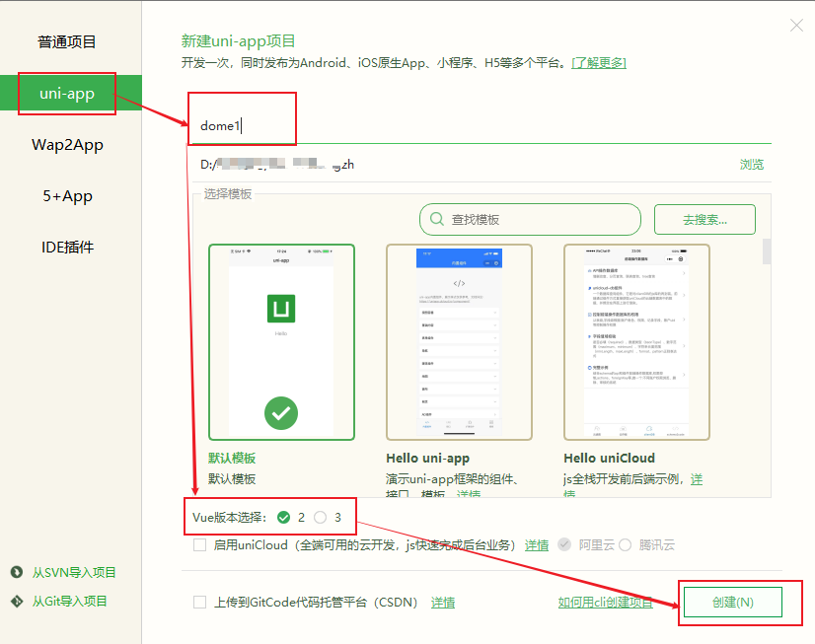Open 如何用cli创建项目 link
This screenshot has height=644, width=815.
click(x=606, y=602)
